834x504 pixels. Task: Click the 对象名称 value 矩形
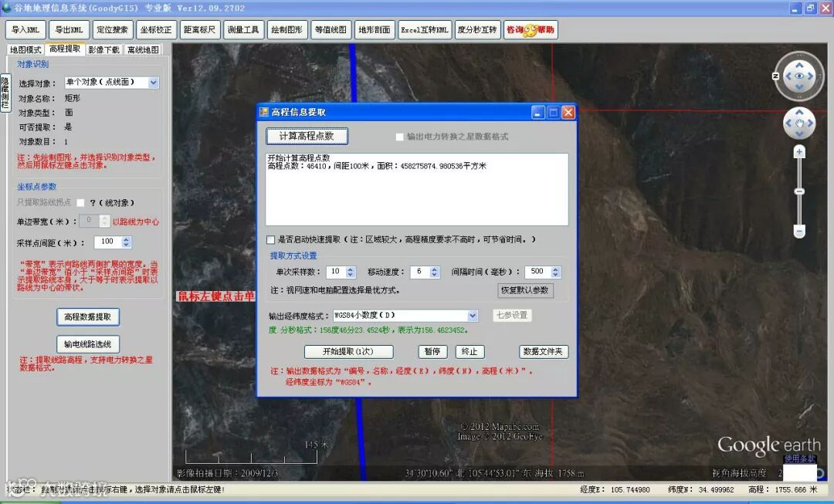[x=73, y=98]
